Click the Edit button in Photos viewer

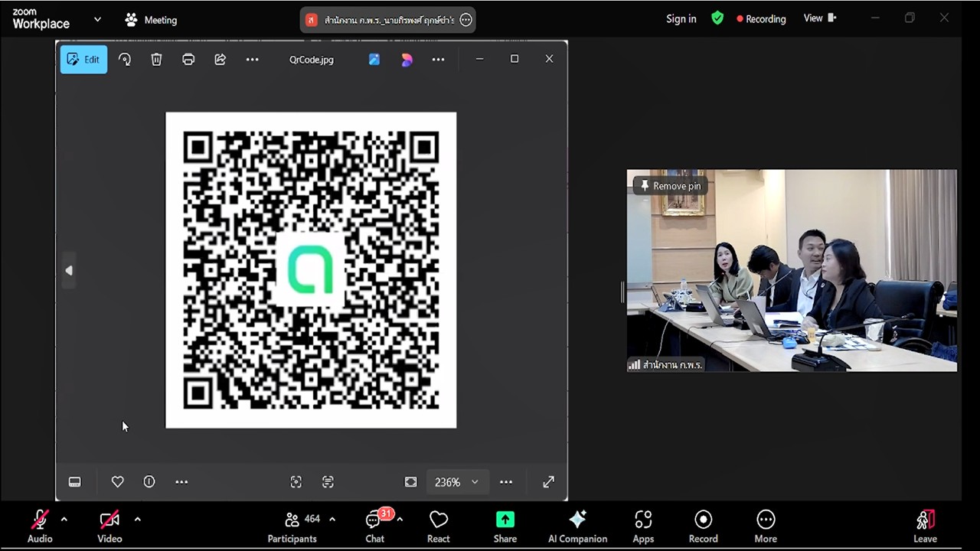(x=83, y=60)
